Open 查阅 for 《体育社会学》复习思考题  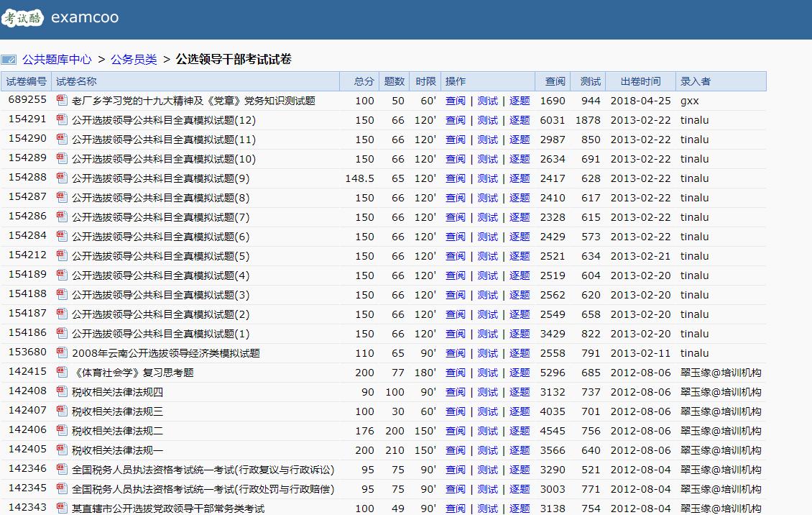(456, 373)
